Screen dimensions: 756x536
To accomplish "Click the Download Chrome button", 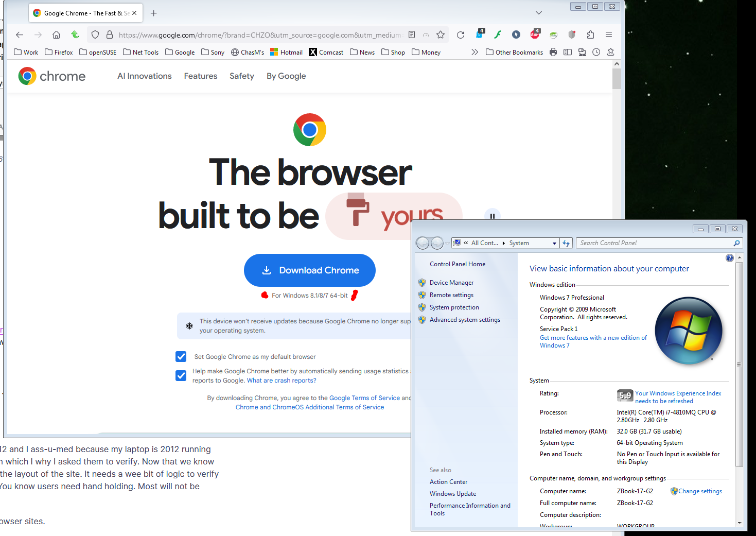I will point(310,270).
